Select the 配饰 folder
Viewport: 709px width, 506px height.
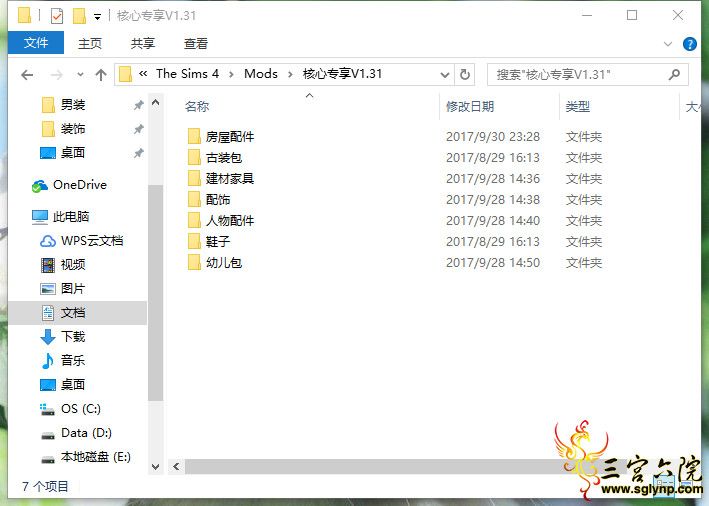(x=218, y=199)
